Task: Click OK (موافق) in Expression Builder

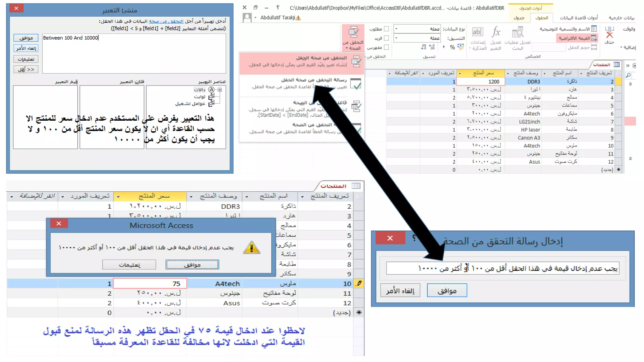Action: 26,38
